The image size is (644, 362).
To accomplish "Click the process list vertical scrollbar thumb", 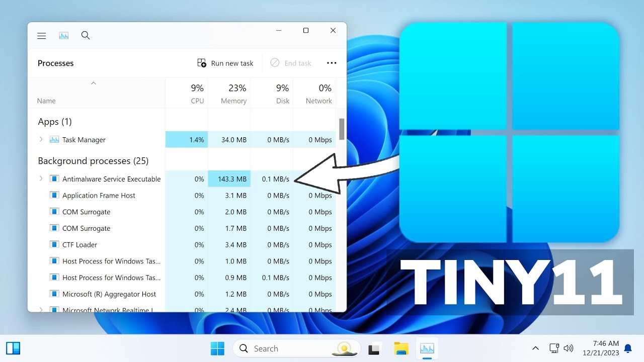I will click(342, 129).
